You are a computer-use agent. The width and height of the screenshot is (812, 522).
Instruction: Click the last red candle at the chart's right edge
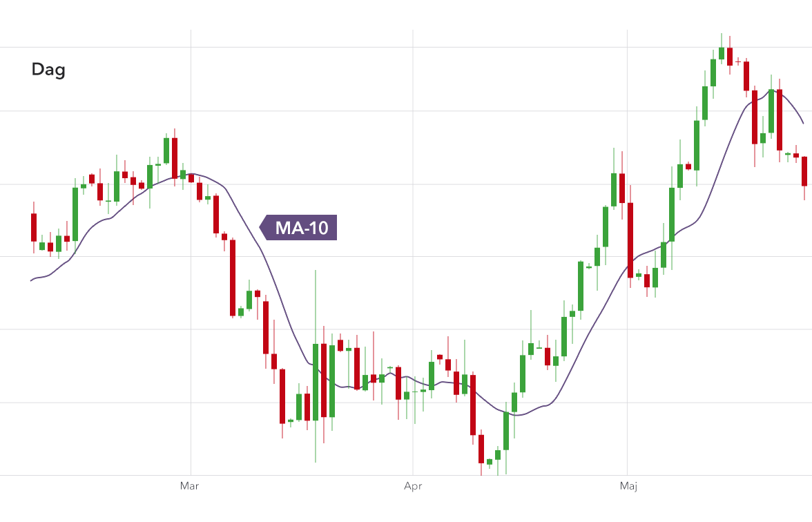coord(804,171)
